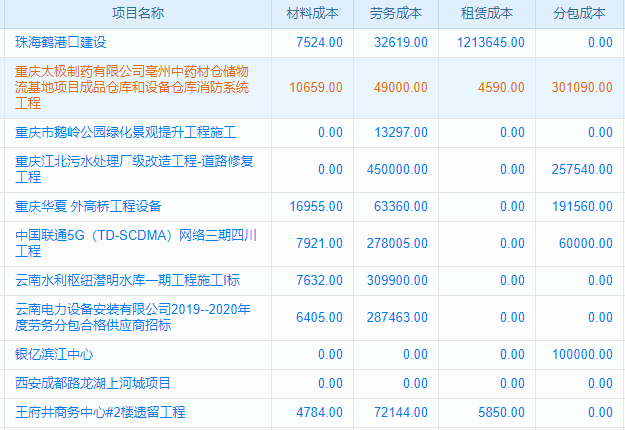Select rental cost 1213645.00
The image size is (625, 430).
491,42
